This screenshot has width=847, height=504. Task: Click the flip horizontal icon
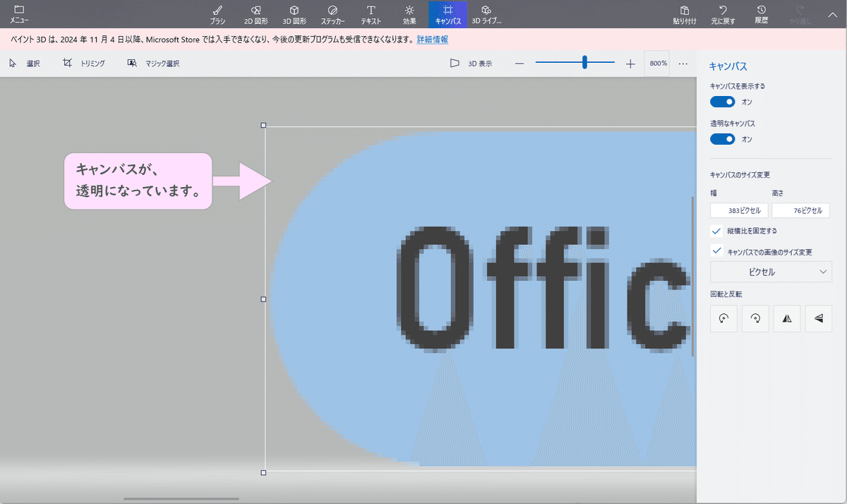[787, 318]
